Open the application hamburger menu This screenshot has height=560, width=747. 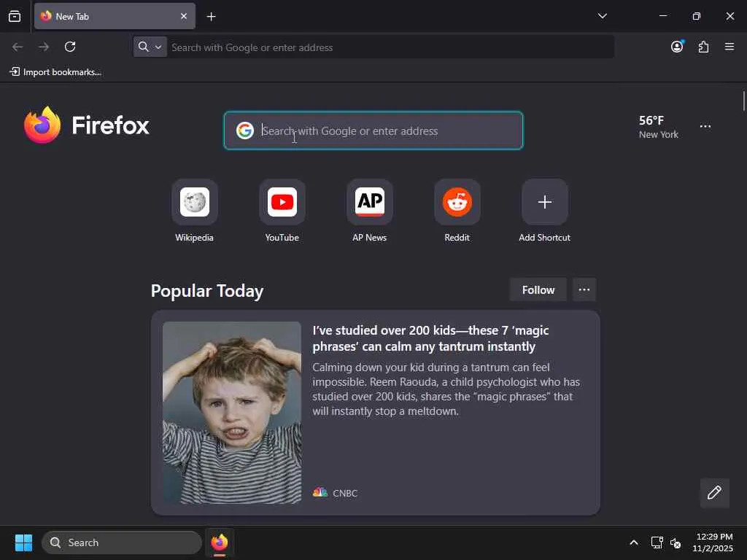[x=729, y=47]
